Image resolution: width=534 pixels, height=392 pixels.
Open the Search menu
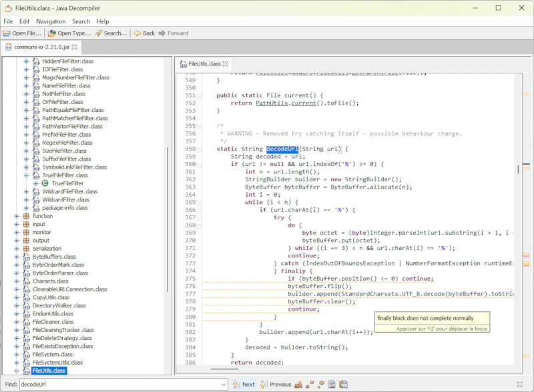81,21
